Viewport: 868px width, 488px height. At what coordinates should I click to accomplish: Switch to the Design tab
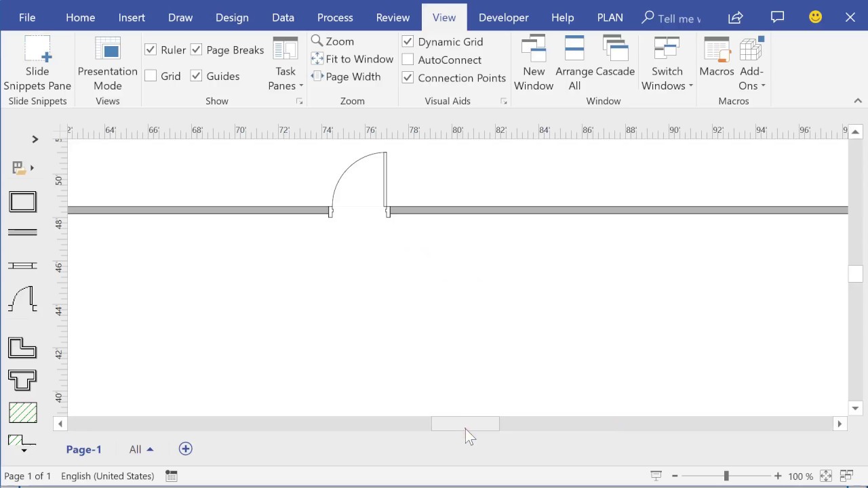[x=232, y=18]
